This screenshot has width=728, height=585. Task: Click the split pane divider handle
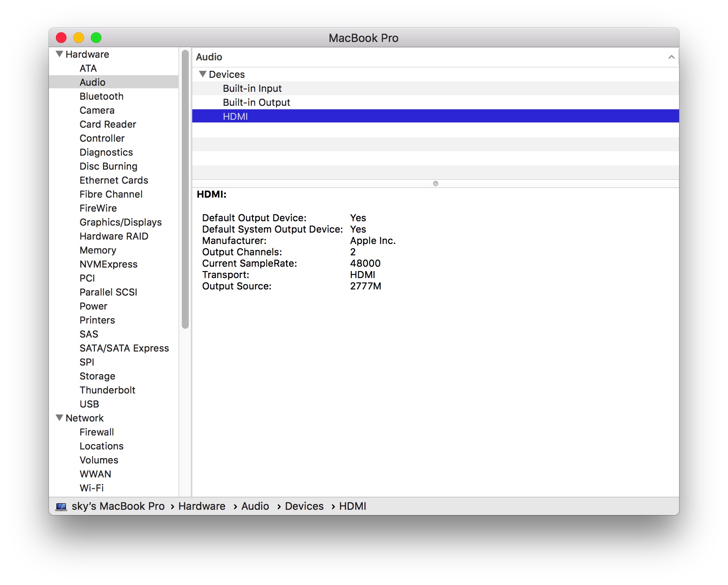[435, 184]
